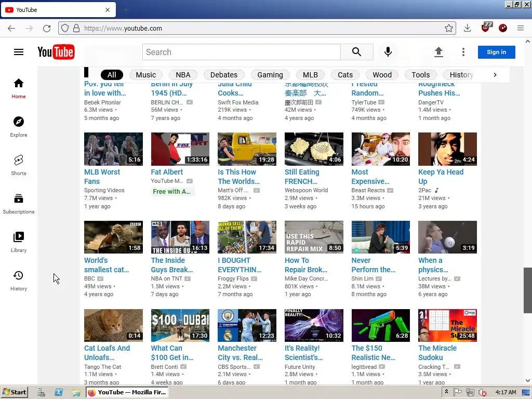Click the YouTube logo
Screen dimensions: 532x399
coord(56,52)
